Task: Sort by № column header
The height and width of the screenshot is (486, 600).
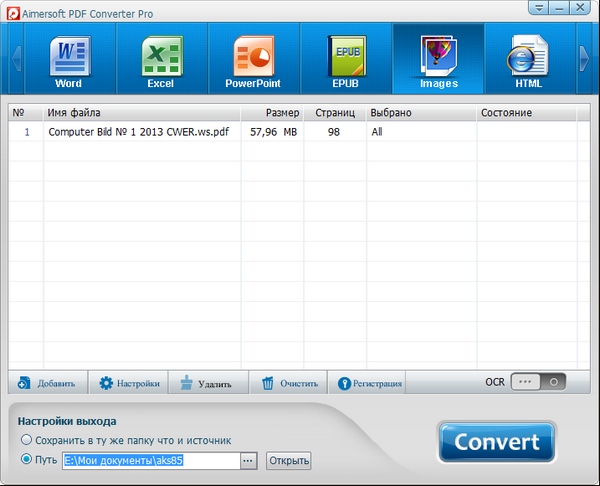Action: click(25, 113)
